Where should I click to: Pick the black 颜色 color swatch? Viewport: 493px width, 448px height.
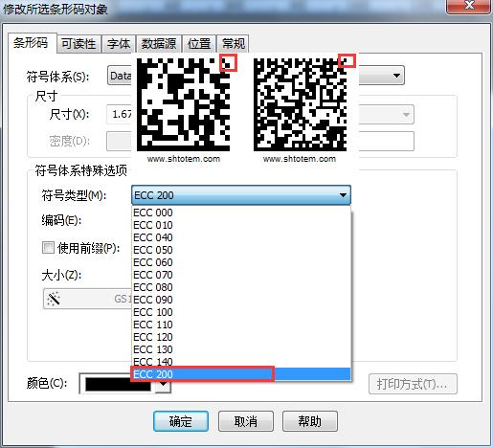coord(118,384)
